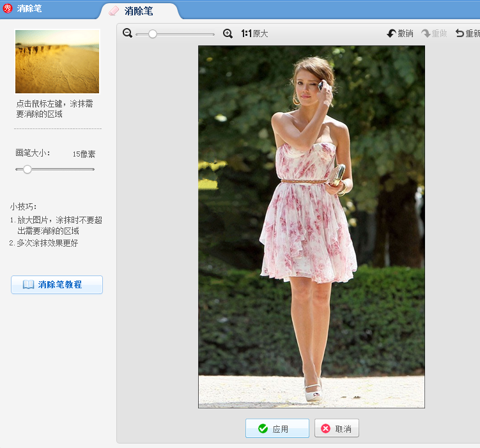Click the desert sample thumbnail

58,61
